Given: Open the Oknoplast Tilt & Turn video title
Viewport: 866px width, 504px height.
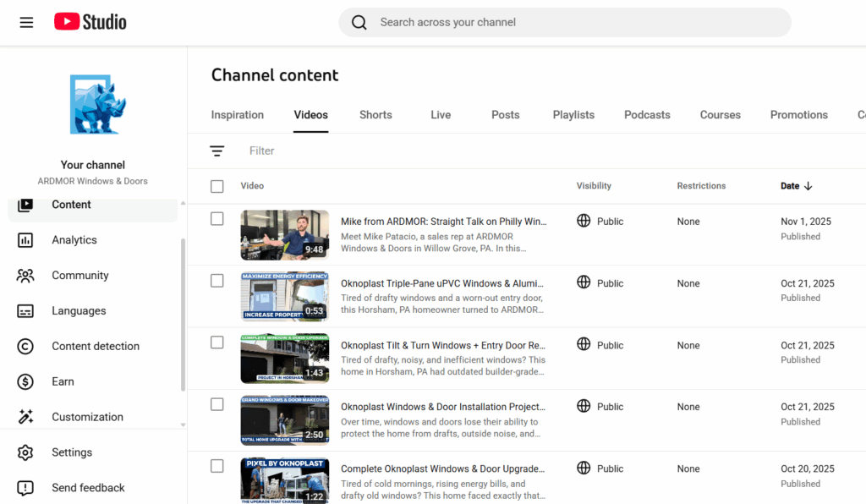Looking at the screenshot, I should tap(442, 345).
